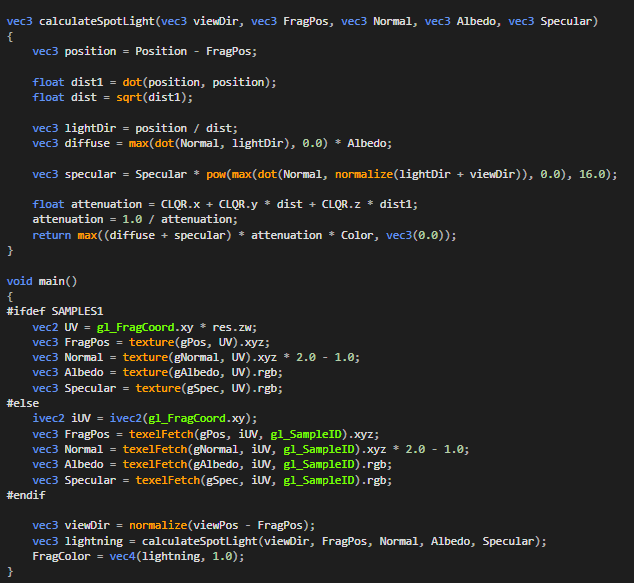Click the 'return' keyword
Image resolution: width=634 pixels, height=583 pixels.
(52, 235)
